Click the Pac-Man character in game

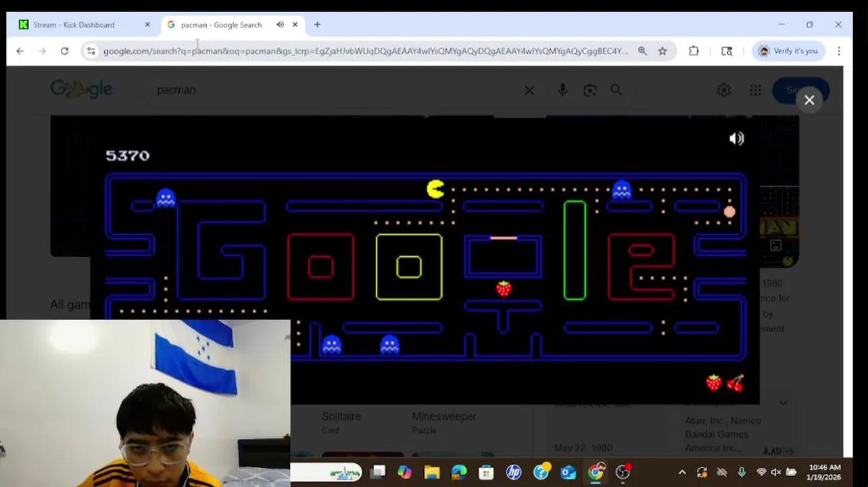click(436, 189)
